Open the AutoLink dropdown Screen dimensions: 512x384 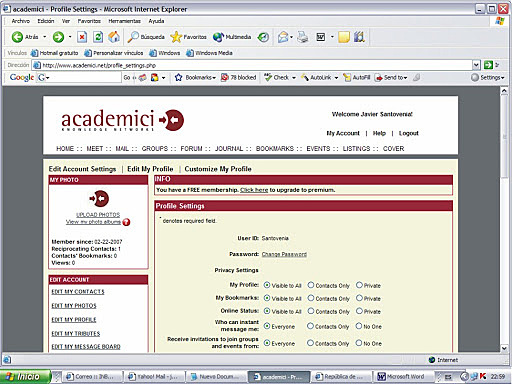click(x=336, y=78)
